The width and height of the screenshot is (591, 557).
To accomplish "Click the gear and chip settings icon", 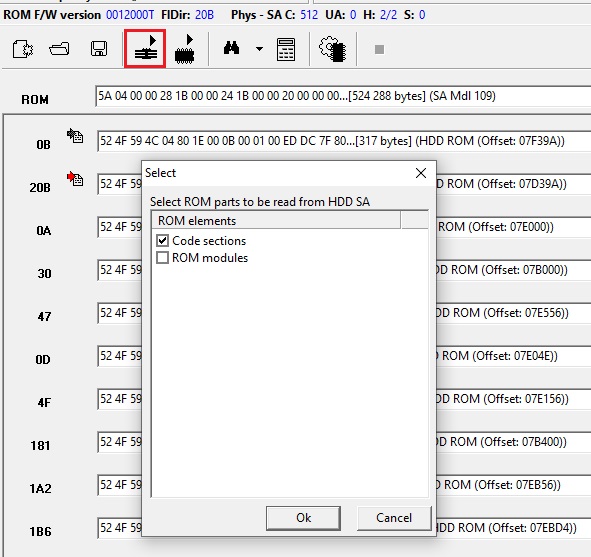I will click(x=332, y=49).
